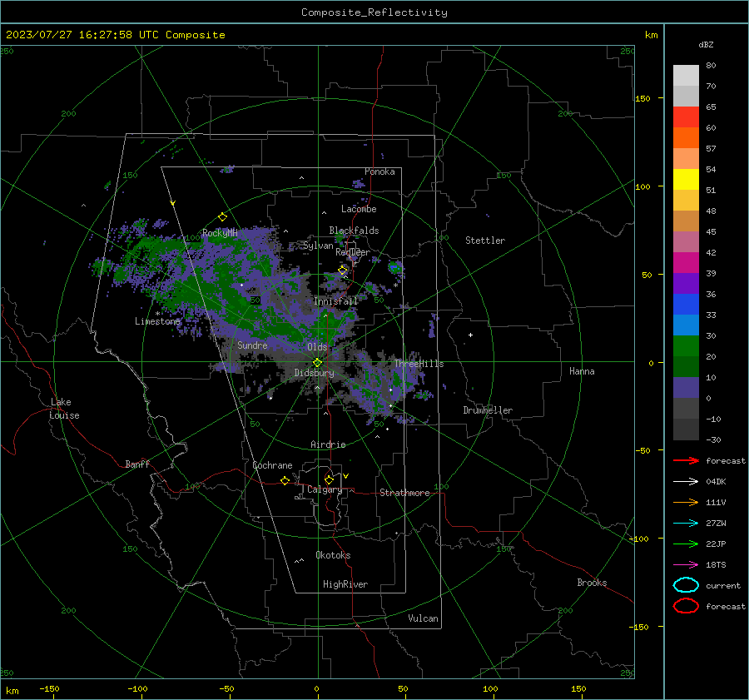Click the Strathmore town label
This screenshot has width=749, height=700.
[x=404, y=493]
